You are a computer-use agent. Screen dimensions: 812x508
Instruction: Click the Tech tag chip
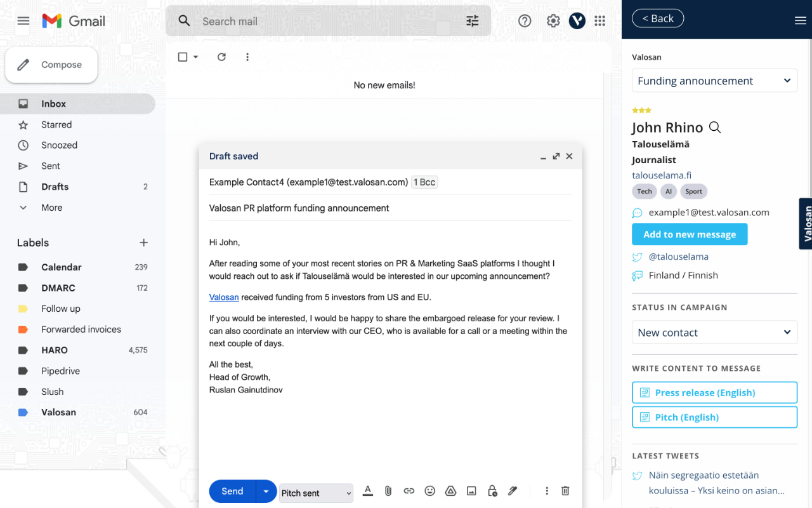click(645, 191)
